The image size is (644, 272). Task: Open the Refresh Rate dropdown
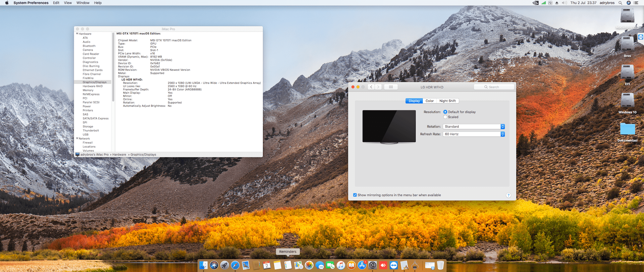pyautogui.click(x=474, y=134)
